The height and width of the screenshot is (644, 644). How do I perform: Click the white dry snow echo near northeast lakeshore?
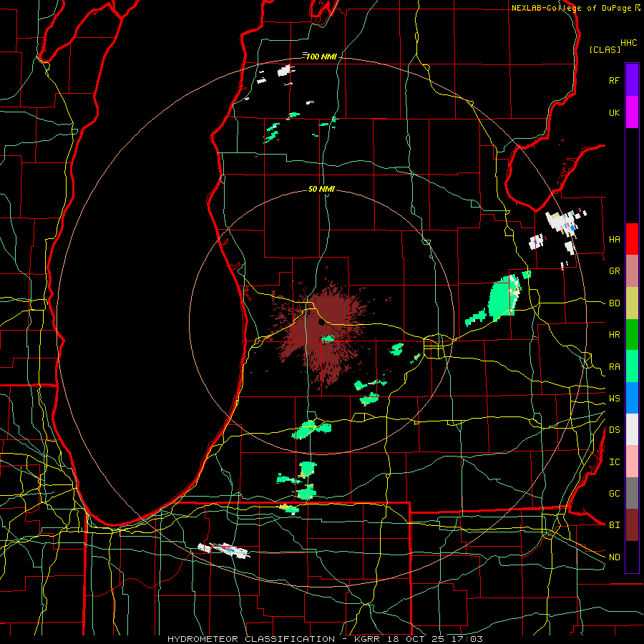click(562, 223)
